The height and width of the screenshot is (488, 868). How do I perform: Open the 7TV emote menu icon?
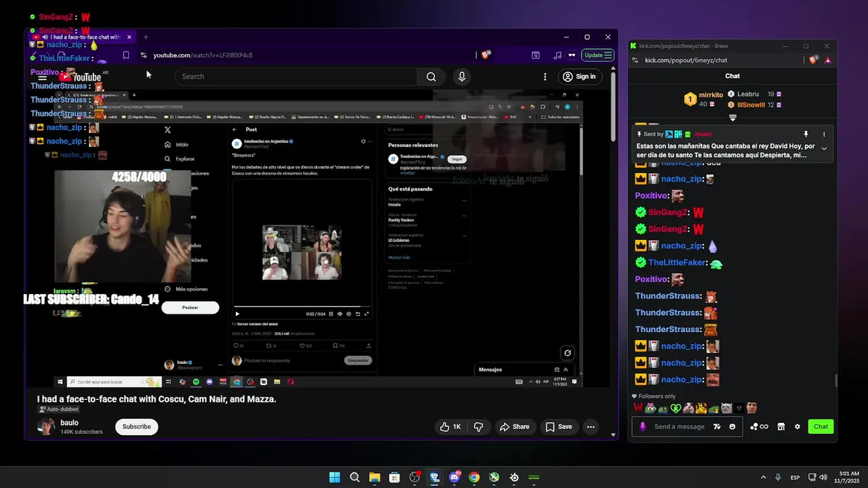click(x=717, y=426)
